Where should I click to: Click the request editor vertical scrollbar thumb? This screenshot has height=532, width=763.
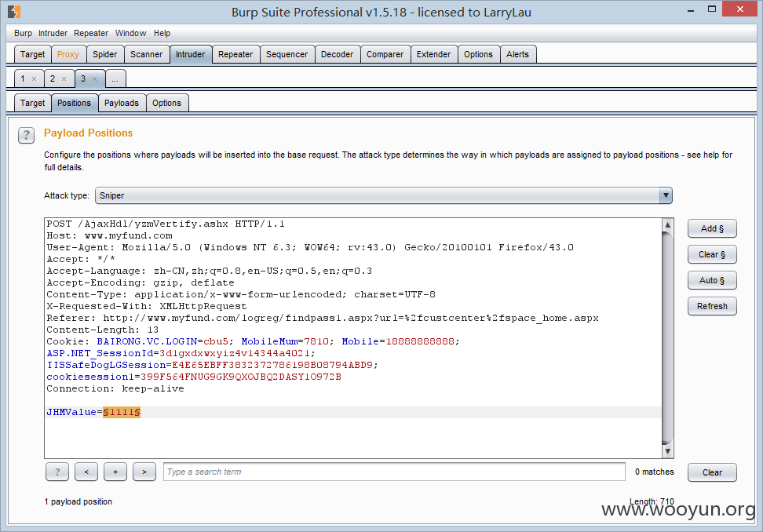tap(667, 338)
